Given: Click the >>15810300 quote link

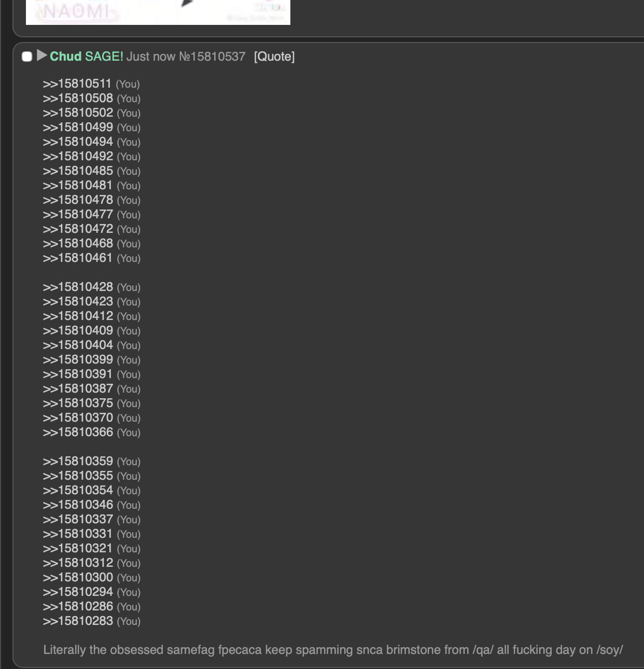Looking at the screenshot, I should 78,578.
